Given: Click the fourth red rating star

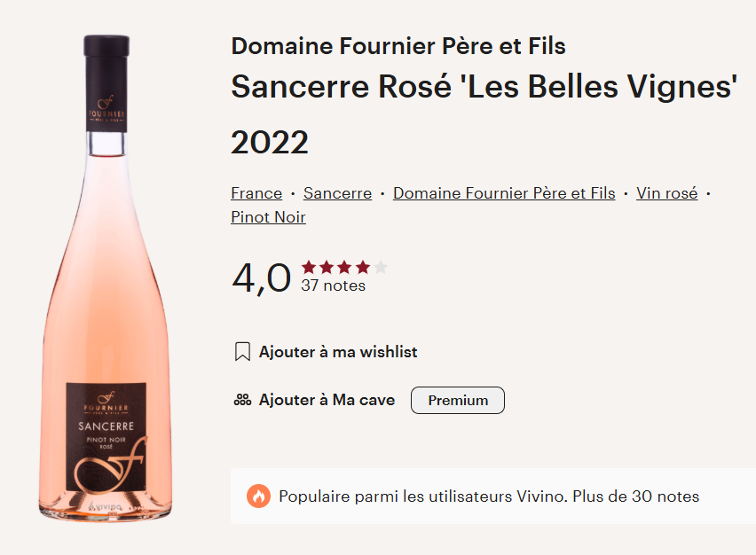Looking at the screenshot, I should pos(363,267).
